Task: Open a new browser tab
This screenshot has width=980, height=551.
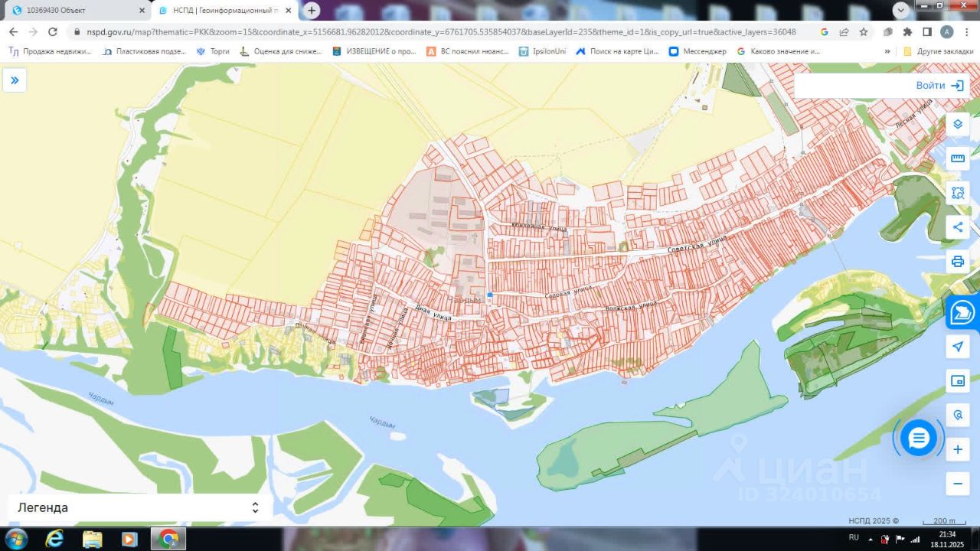Action: [x=312, y=11]
